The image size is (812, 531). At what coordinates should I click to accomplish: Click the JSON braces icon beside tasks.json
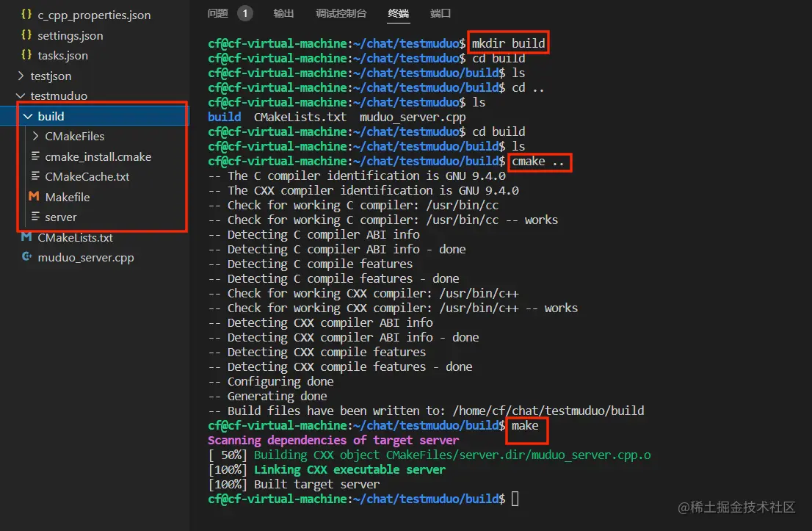pyautogui.click(x=26, y=54)
